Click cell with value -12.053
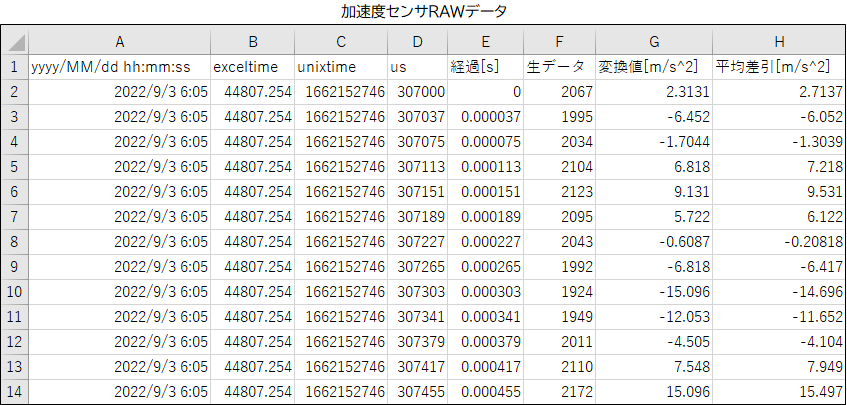Image resolution: width=847 pixels, height=405 pixels. click(654, 316)
